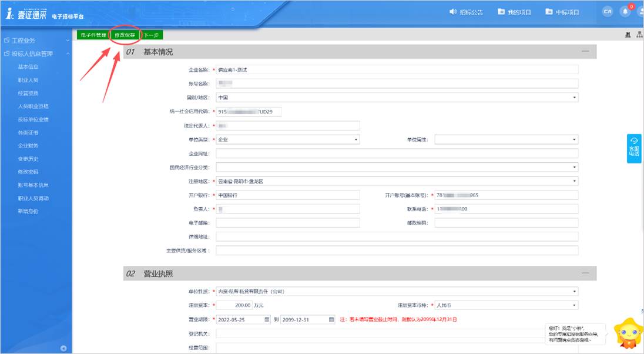Click the CA certificate icon in header
644x354 pixels.
(x=608, y=12)
